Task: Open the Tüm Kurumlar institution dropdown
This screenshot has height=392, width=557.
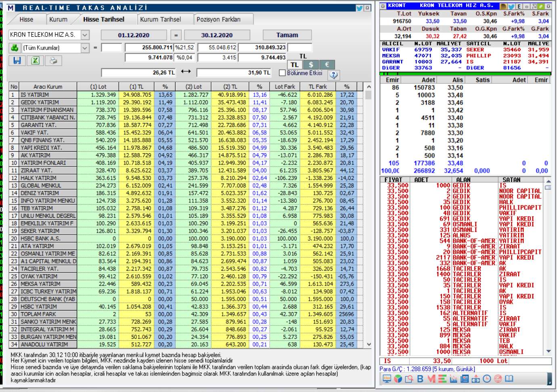Action: pyautogui.click(x=85, y=48)
